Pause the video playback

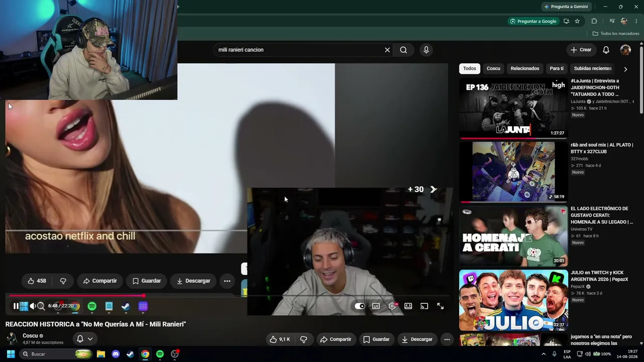tap(16, 306)
